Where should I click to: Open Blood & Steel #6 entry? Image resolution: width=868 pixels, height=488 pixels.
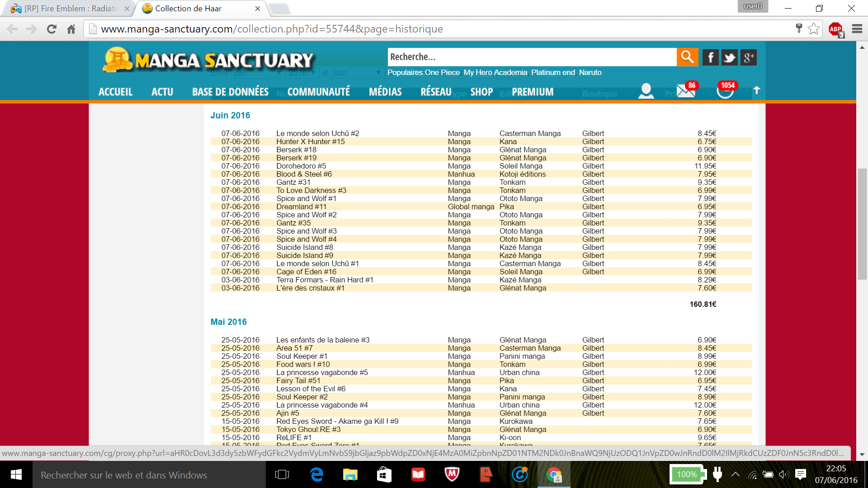click(x=304, y=174)
